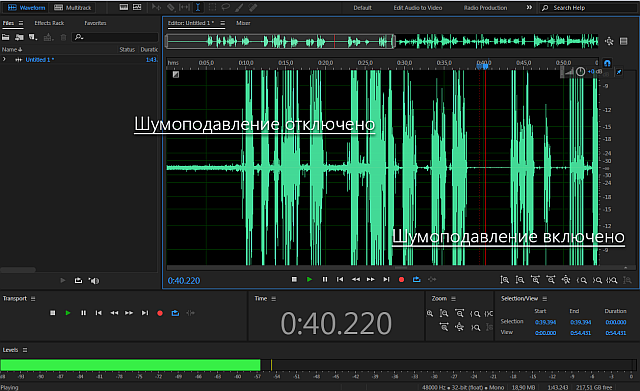Toggle Skip Selection in editor transport bar
640x391 pixels.
(432, 280)
